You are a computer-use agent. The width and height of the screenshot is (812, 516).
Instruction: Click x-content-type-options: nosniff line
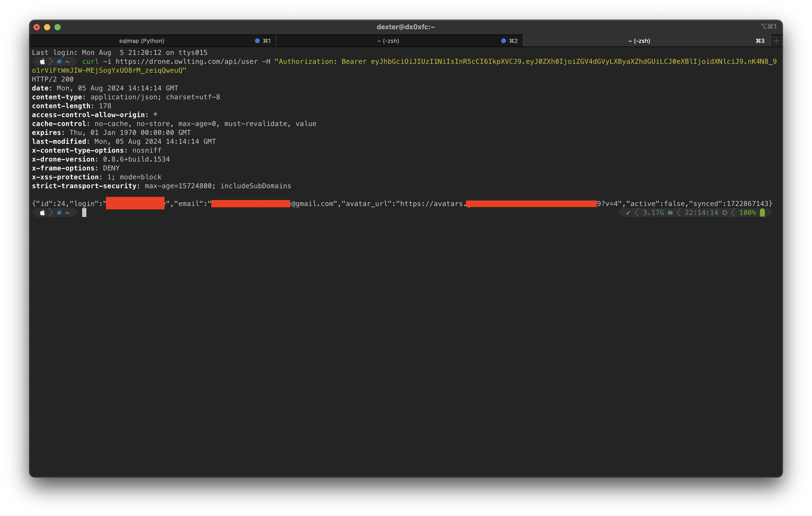(x=97, y=150)
